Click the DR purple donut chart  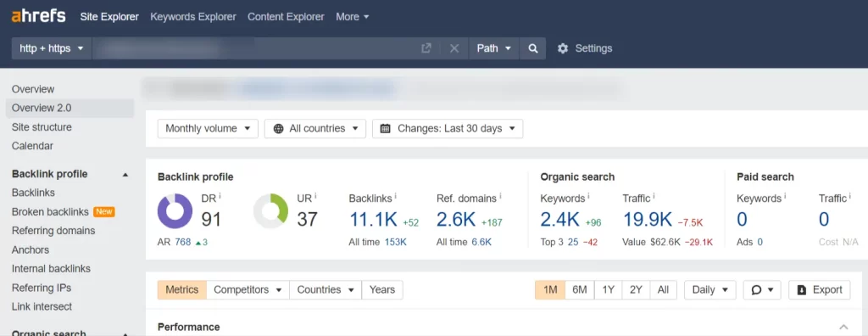point(175,211)
